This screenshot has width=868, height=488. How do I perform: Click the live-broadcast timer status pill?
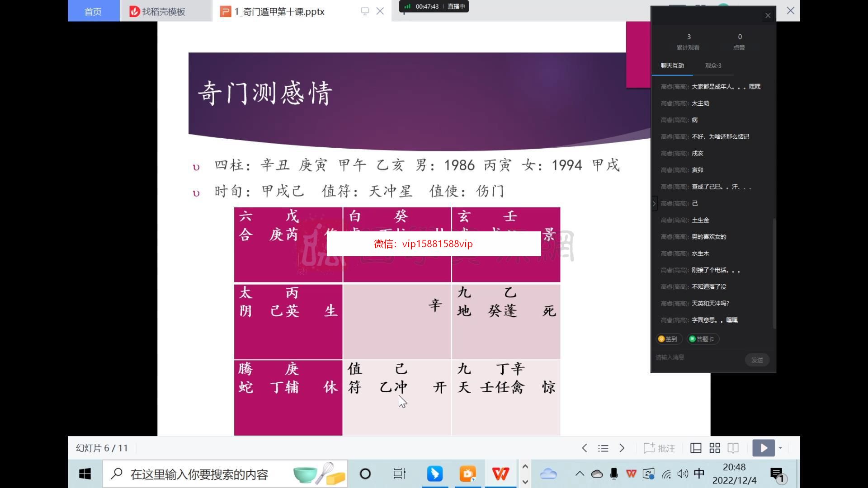tap(434, 6)
